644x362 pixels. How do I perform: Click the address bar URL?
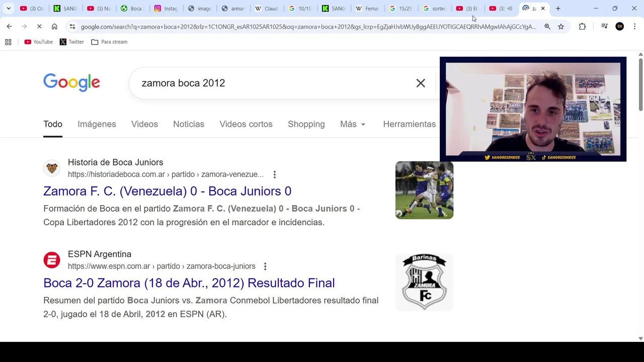tap(308, 27)
